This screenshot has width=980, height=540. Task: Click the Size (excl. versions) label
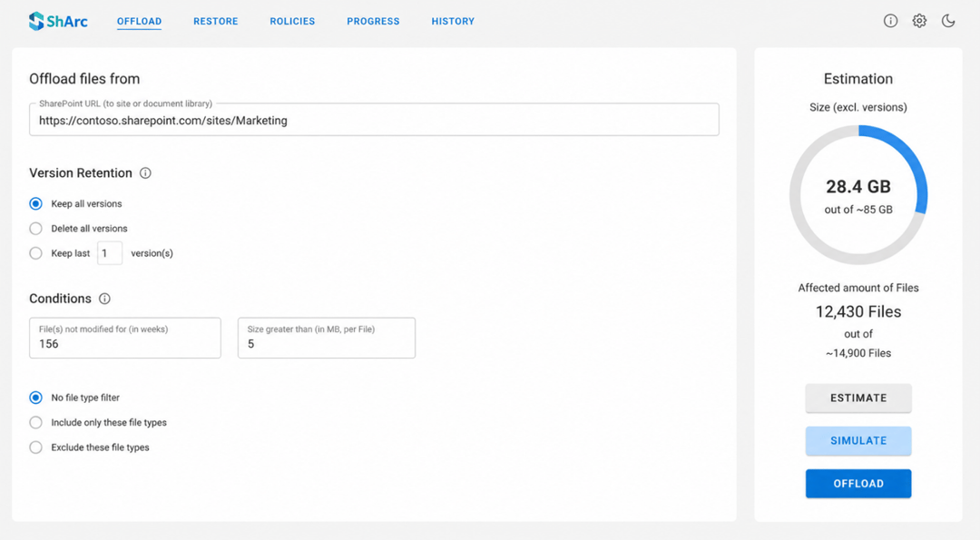tap(858, 107)
